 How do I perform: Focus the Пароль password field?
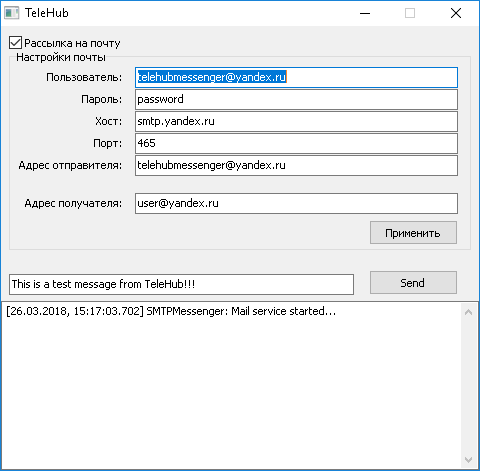pyautogui.click(x=296, y=99)
